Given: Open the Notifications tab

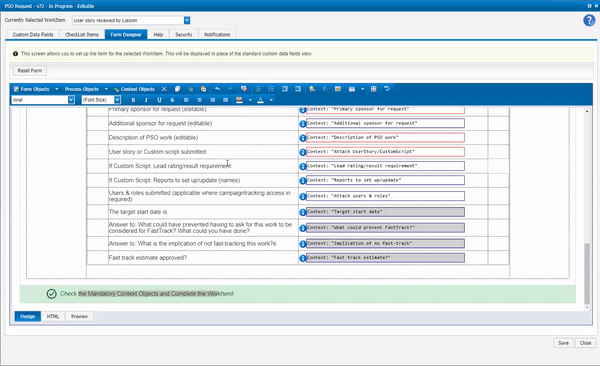Looking at the screenshot, I should click(217, 34).
